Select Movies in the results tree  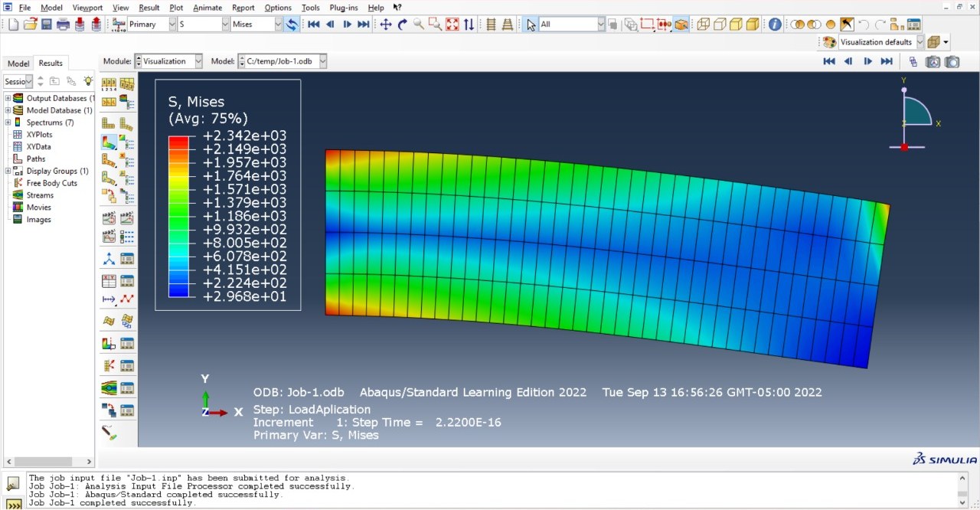tap(39, 208)
